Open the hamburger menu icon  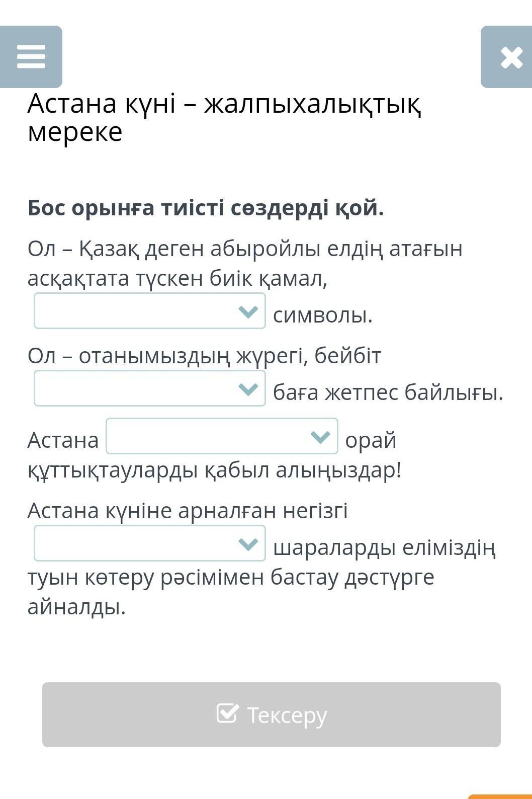(x=31, y=57)
